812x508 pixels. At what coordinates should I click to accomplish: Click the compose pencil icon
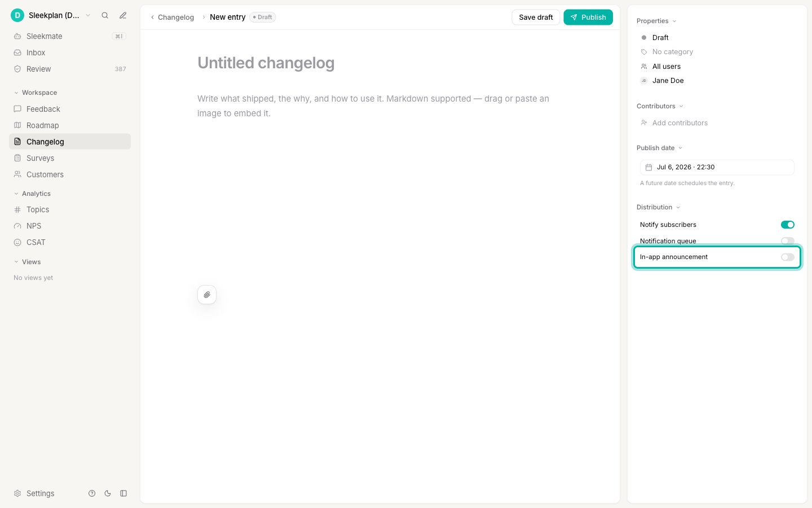pos(123,15)
